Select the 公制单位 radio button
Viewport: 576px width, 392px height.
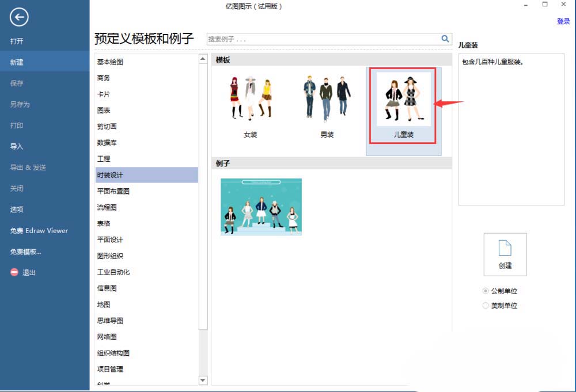(x=486, y=291)
